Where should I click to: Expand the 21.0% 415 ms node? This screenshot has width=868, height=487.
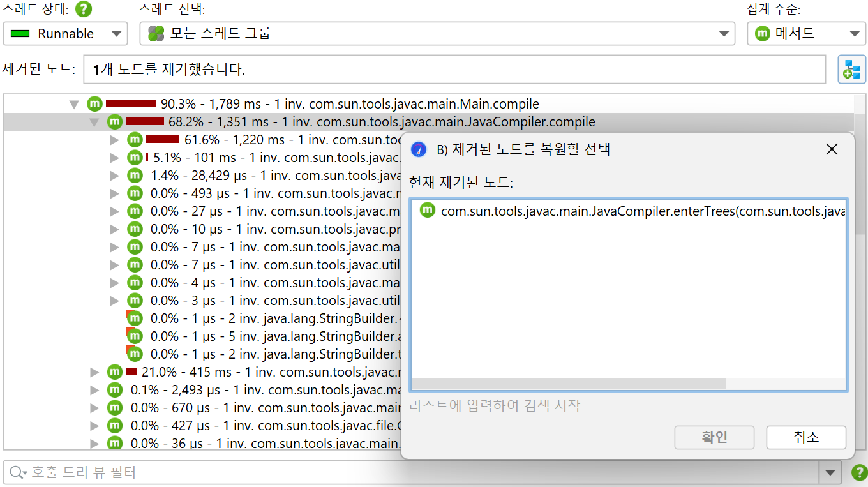tap(94, 372)
